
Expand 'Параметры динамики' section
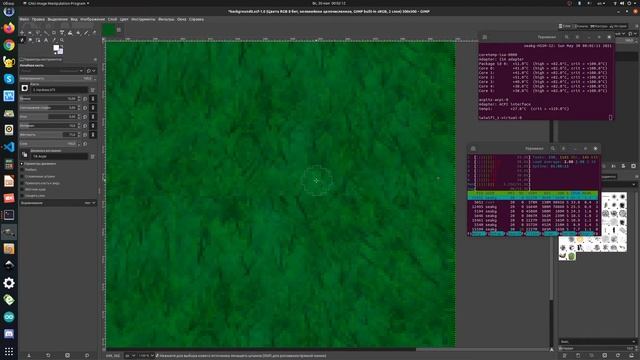click(22, 164)
